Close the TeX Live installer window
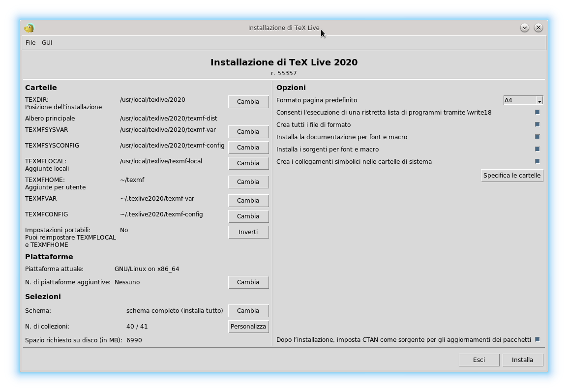Screen dimensions: 568x392 tap(538, 28)
